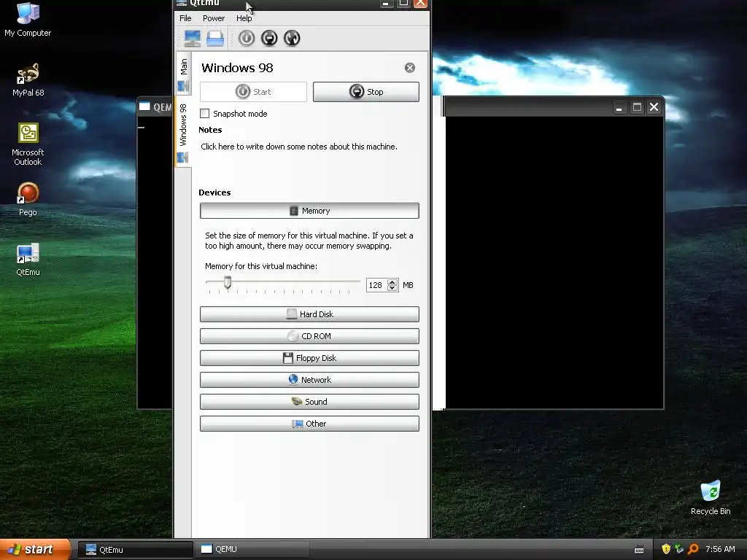Click the restart icon in QtEmu toolbar
The height and width of the screenshot is (560, 747).
tap(292, 38)
